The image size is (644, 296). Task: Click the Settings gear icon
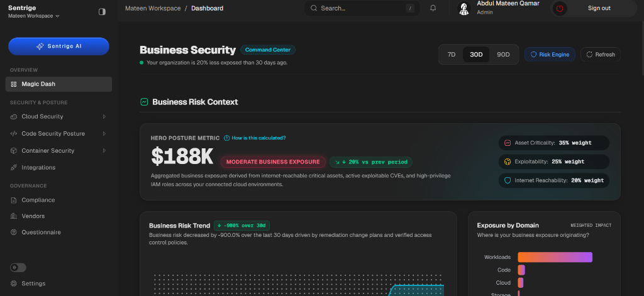14,283
